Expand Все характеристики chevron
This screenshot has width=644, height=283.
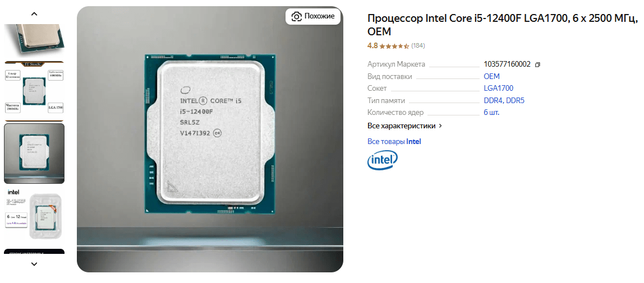pyautogui.click(x=440, y=126)
